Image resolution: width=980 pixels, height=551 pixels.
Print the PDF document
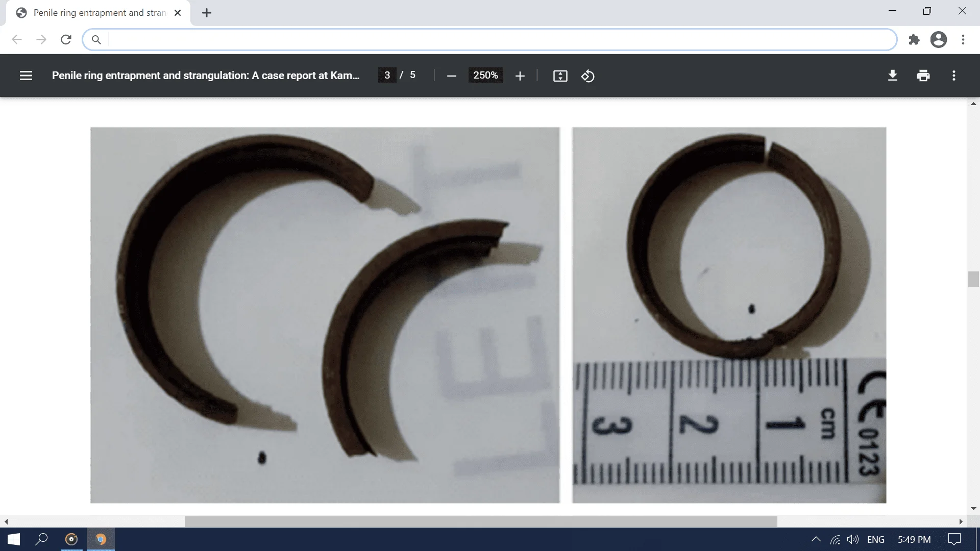923,76
